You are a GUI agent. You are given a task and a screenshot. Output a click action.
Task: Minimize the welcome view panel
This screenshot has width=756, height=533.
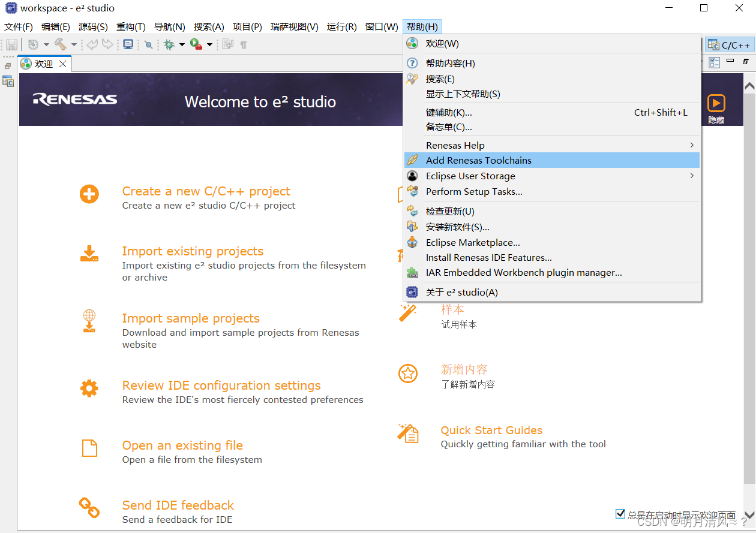(730, 61)
